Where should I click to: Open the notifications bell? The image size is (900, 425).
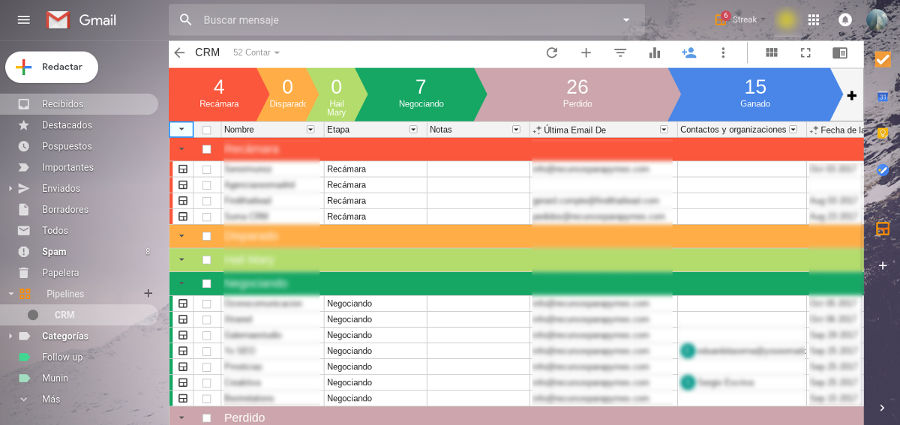tap(845, 20)
